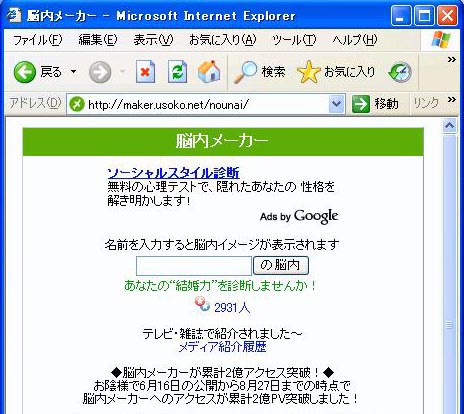Screen dimensions: 464x414
Task: Open Search with magnifying glass icon
Action: pyautogui.click(x=245, y=72)
